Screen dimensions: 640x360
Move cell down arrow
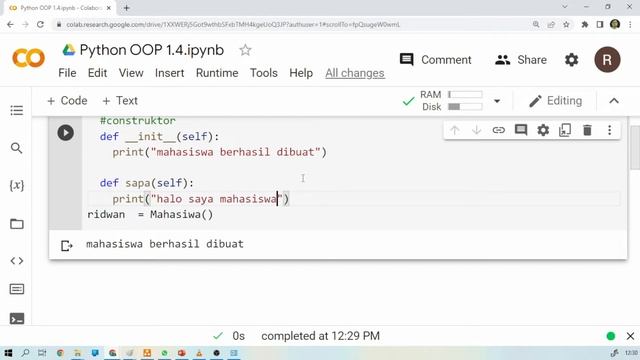pos(476,130)
